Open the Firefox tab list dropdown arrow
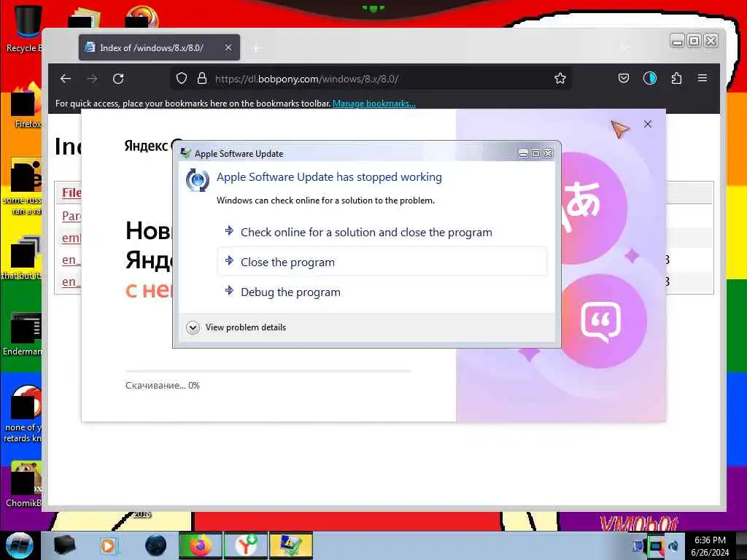The image size is (747, 560). [624, 47]
